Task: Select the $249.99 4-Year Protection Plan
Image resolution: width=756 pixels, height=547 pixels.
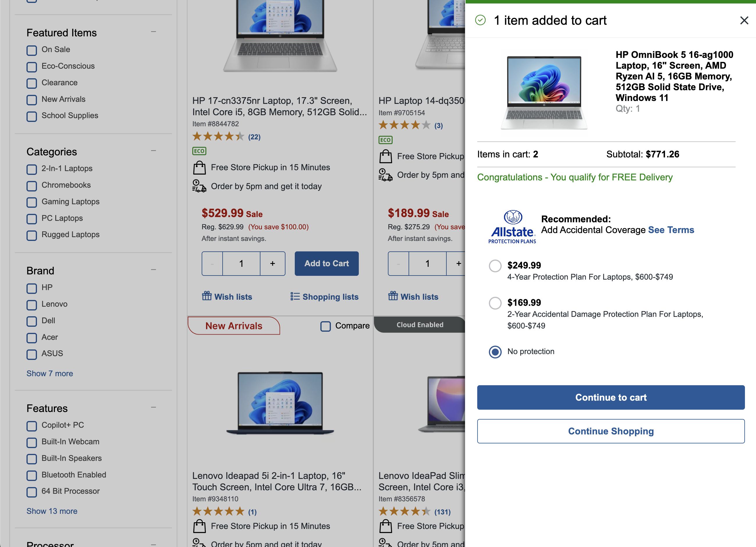Action: click(x=495, y=266)
